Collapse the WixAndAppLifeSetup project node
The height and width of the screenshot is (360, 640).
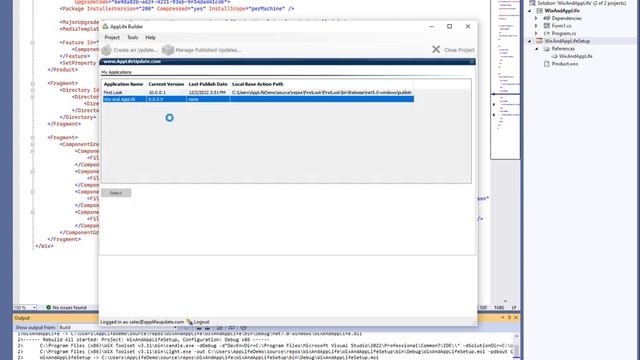[x=530, y=41]
